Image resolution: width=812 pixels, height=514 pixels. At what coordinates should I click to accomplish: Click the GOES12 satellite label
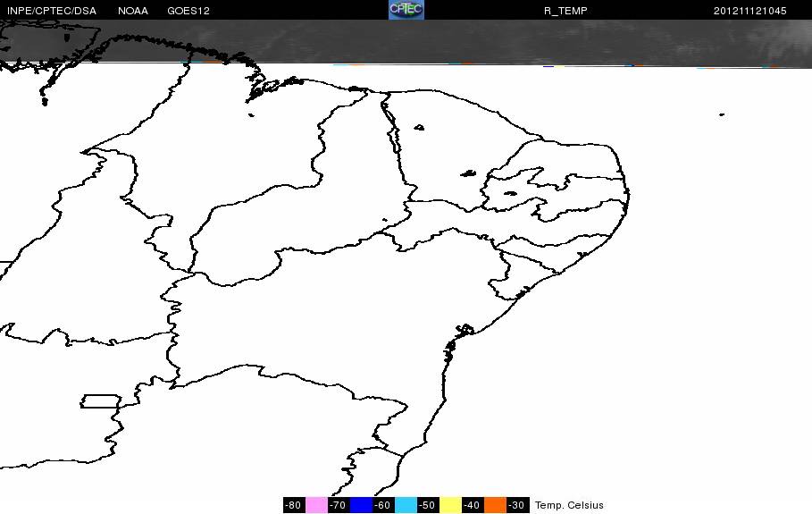[x=188, y=11]
